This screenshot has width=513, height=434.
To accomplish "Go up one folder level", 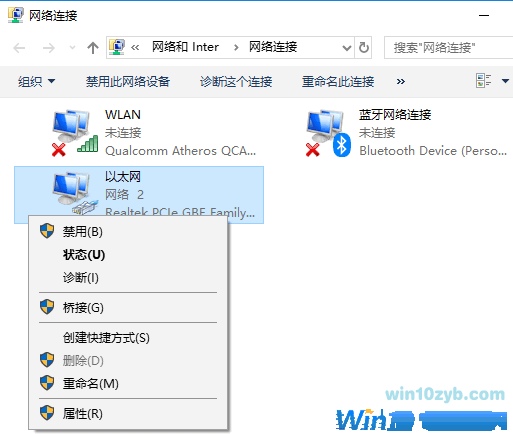I will click(93, 48).
